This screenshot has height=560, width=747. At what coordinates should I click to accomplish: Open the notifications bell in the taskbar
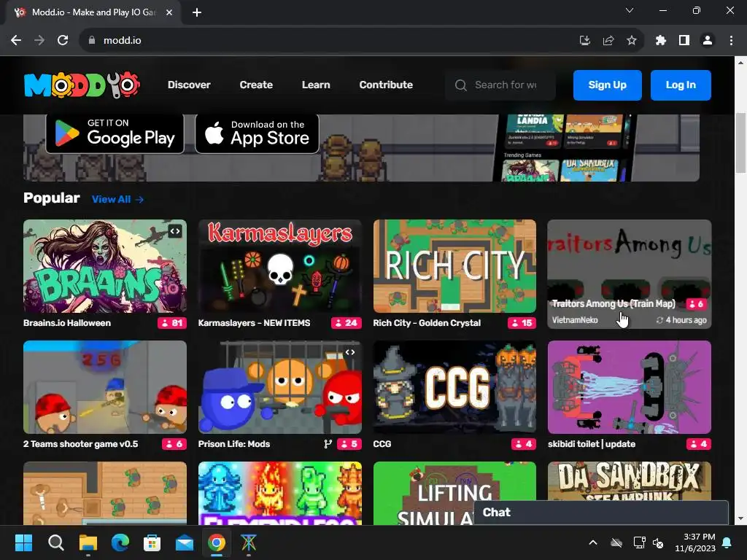coord(727,542)
